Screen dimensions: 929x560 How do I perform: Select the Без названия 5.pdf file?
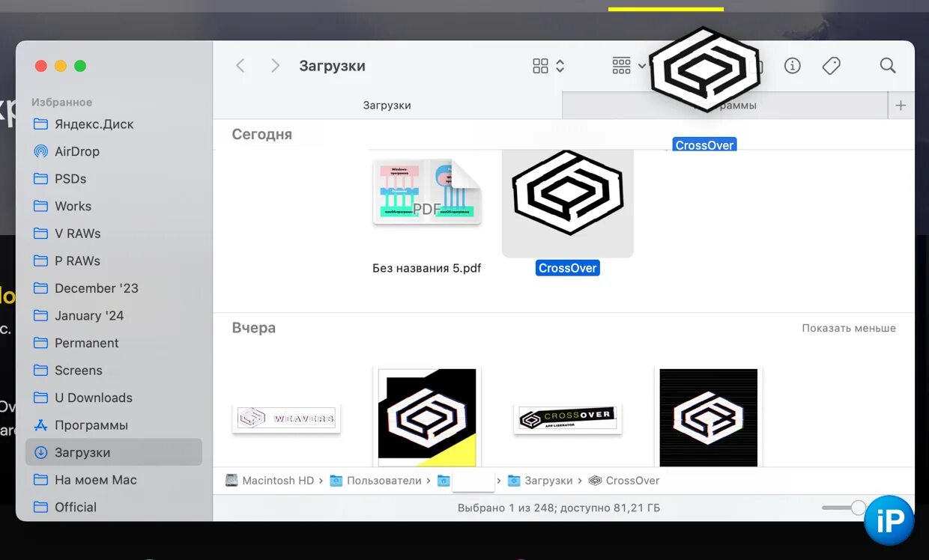(x=427, y=192)
